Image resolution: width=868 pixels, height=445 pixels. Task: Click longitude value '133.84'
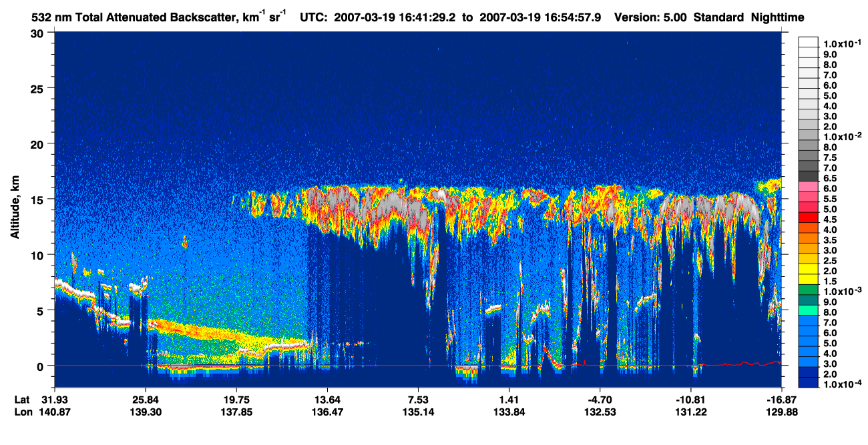pyautogui.click(x=509, y=412)
